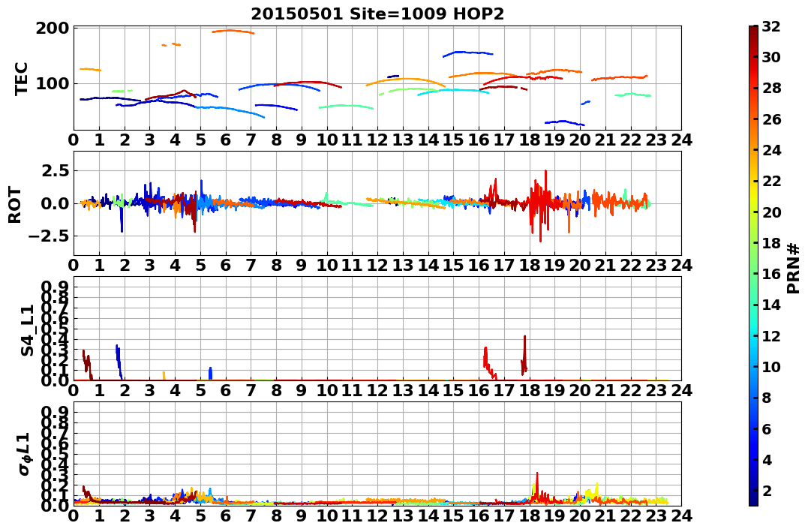Click hour "21" tick under the S4_L1 panel
Image resolution: width=808 pixels, height=532 pixels.
click(605, 390)
